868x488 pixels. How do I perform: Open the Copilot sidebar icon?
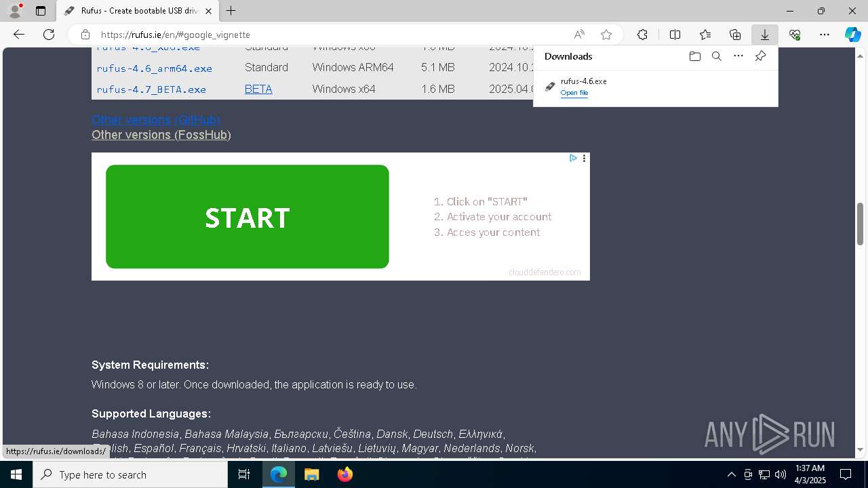tap(852, 35)
